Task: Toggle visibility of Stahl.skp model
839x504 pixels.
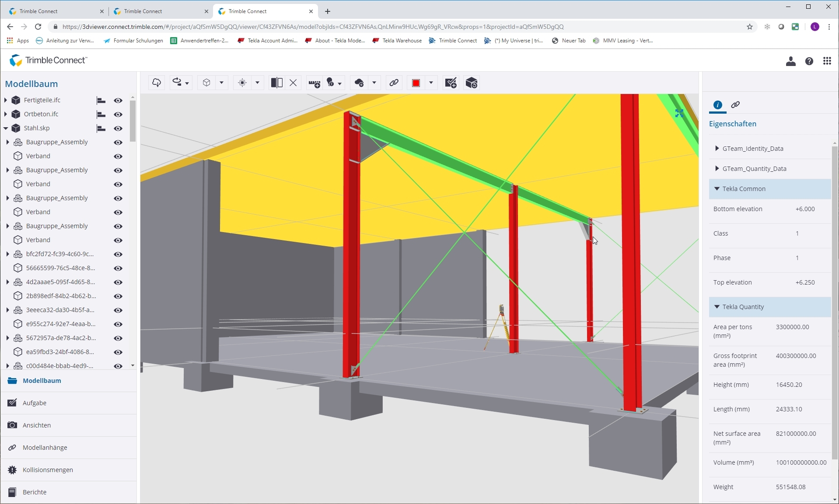Action: 118,129
